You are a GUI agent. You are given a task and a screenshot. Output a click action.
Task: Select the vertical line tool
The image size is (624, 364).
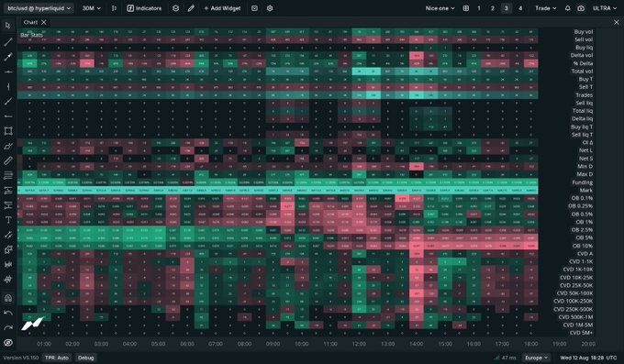(x=8, y=87)
